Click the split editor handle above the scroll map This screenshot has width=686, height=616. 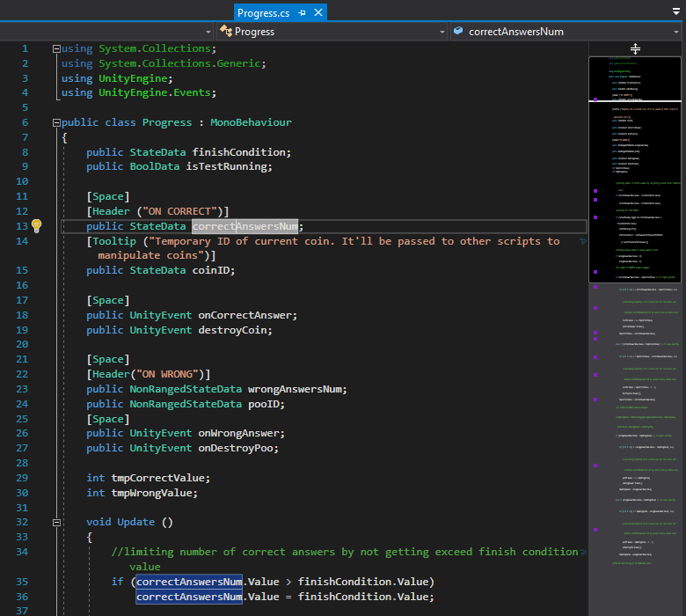point(635,48)
